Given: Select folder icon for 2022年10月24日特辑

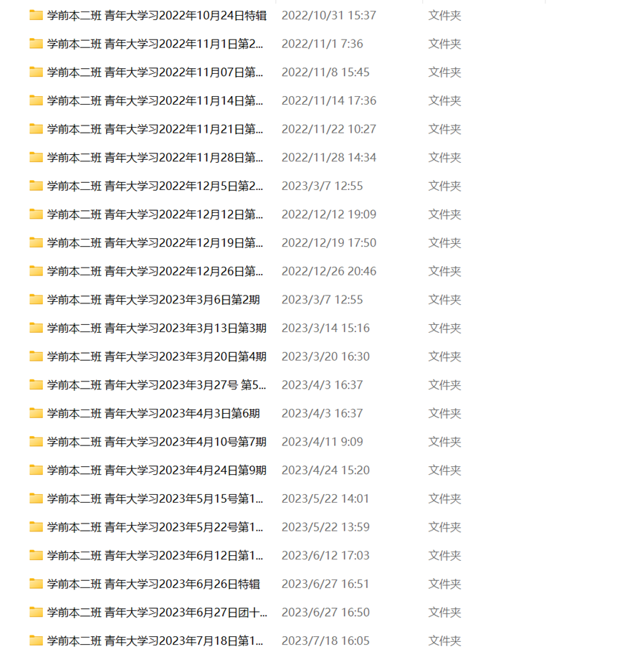Looking at the screenshot, I should point(36,16).
